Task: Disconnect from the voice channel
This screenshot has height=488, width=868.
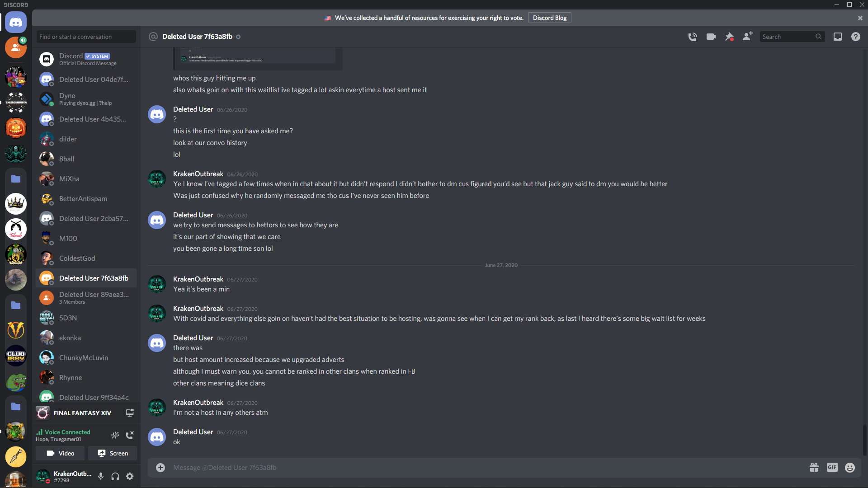Action: (x=130, y=435)
